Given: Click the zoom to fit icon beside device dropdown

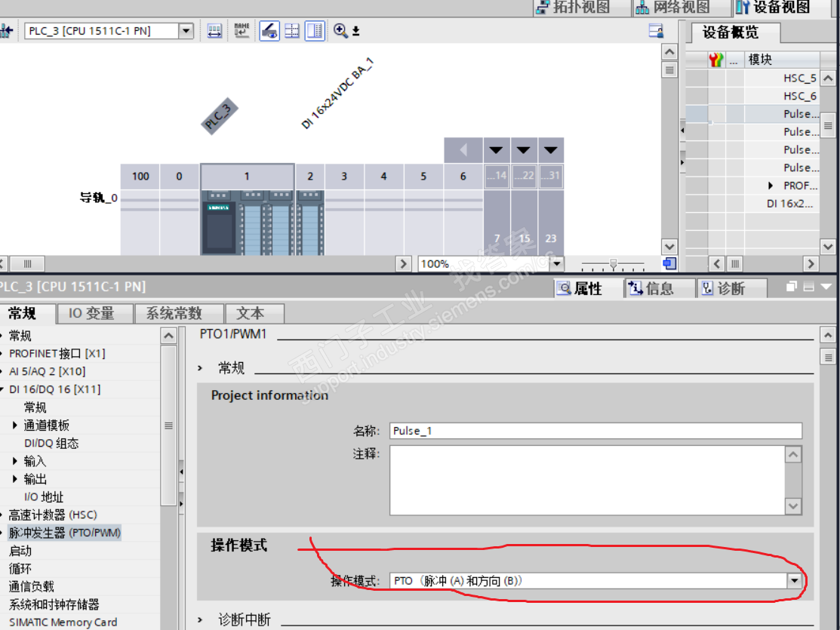Looking at the screenshot, I should [214, 31].
